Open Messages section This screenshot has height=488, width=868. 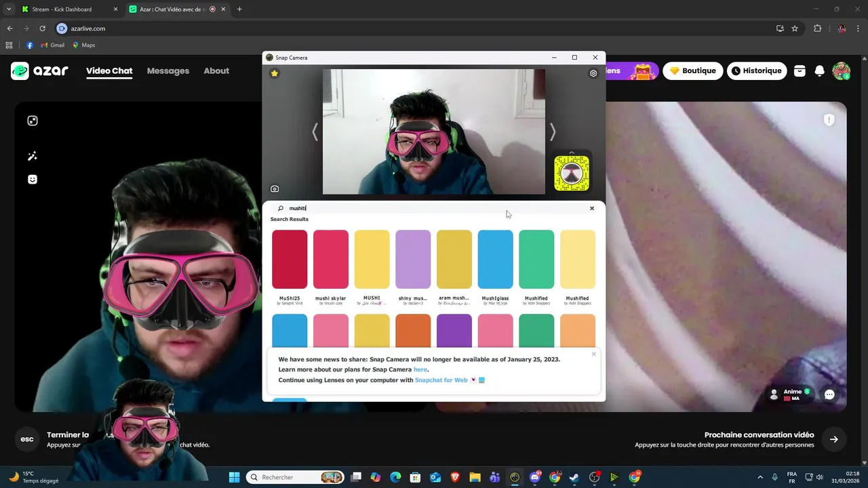pyautogui.click(x=168, y=70)
